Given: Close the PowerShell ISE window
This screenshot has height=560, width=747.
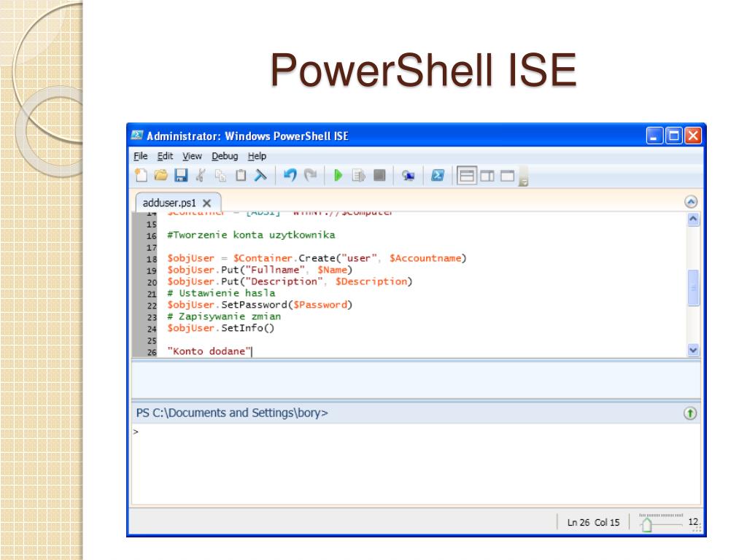Looking at the screenshot, I should click(x=693, y=136).
